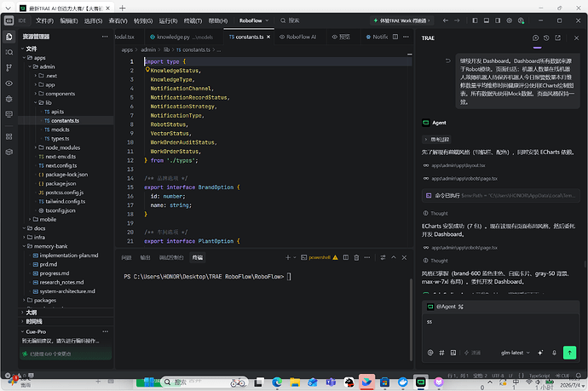588x391 pixels.
Task: Open the 终端(T) menu
Action: pyautogui.click(x=193, y=20)
